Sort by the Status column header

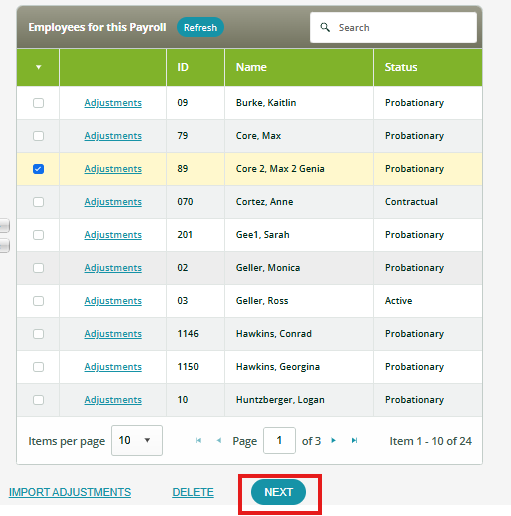(401, 67)
